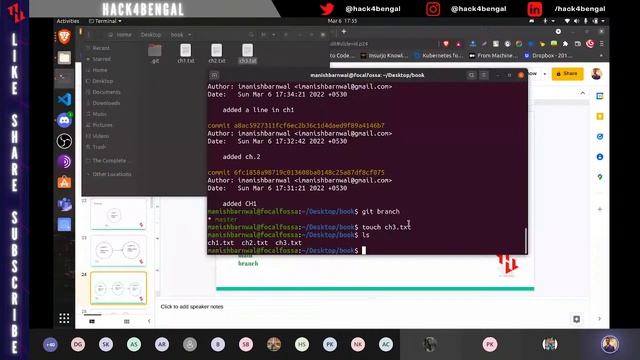Click the Explore button in Slides corner
Screen dimensions: 640x360
click(x=576, y=319)
